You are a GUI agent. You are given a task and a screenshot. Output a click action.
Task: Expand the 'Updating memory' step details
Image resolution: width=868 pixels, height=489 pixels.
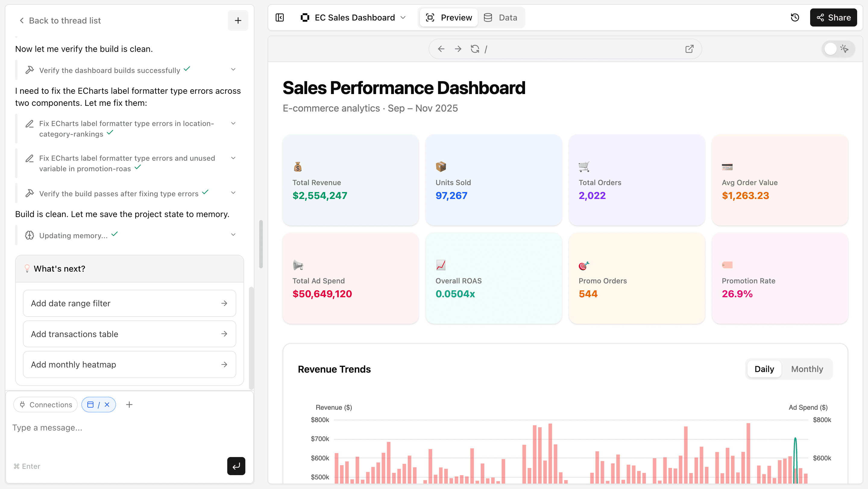pos(233,234)
